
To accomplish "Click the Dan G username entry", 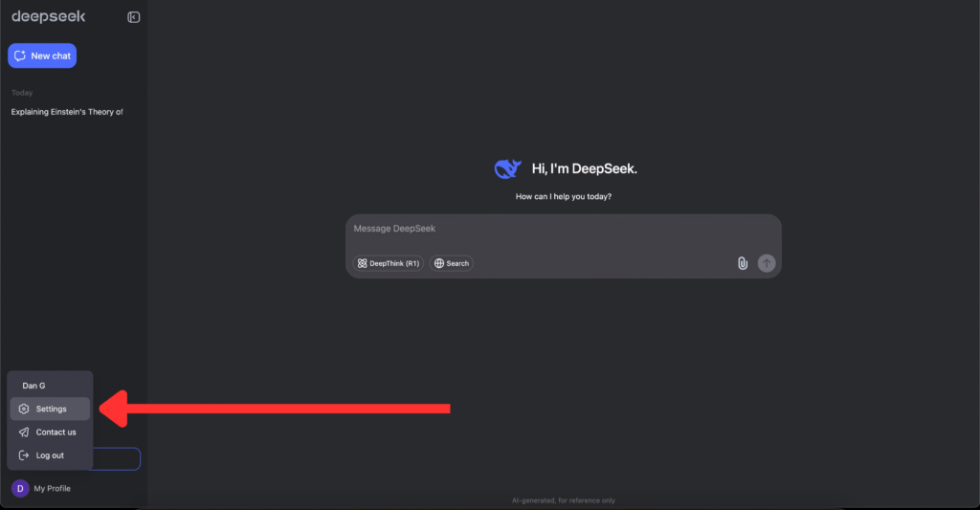I will point(33,386).
